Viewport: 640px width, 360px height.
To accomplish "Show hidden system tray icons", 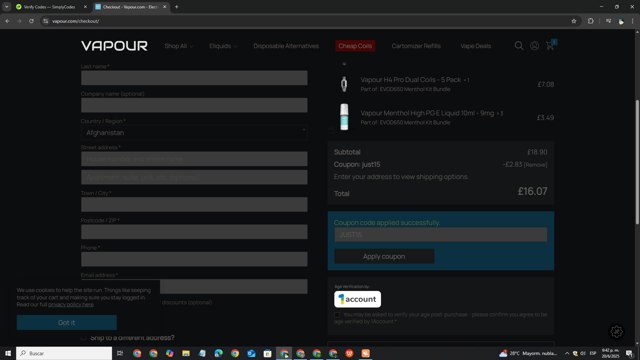I will [567, 353].
